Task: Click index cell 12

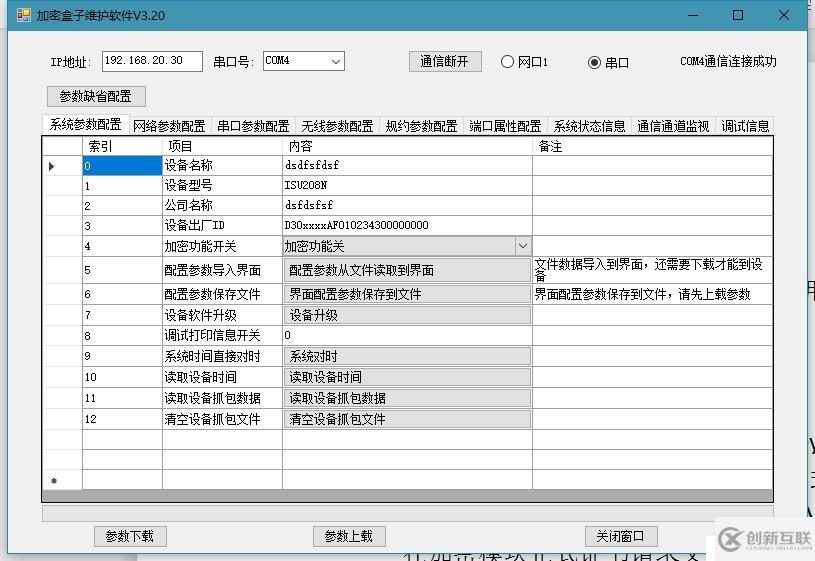Action: [122, 419]
